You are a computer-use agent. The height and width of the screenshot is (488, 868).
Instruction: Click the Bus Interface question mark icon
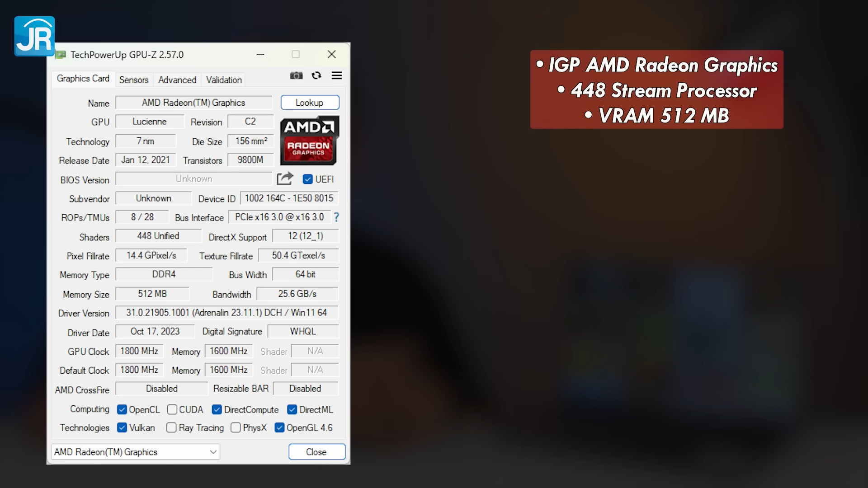click(x=336, y=217)
